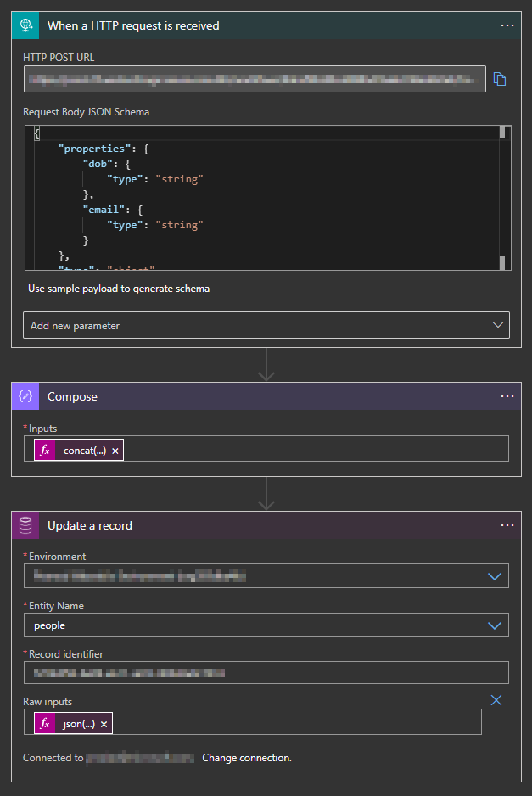
Task: Open the Update a record ellipsis menu
Action: point(507,525)
